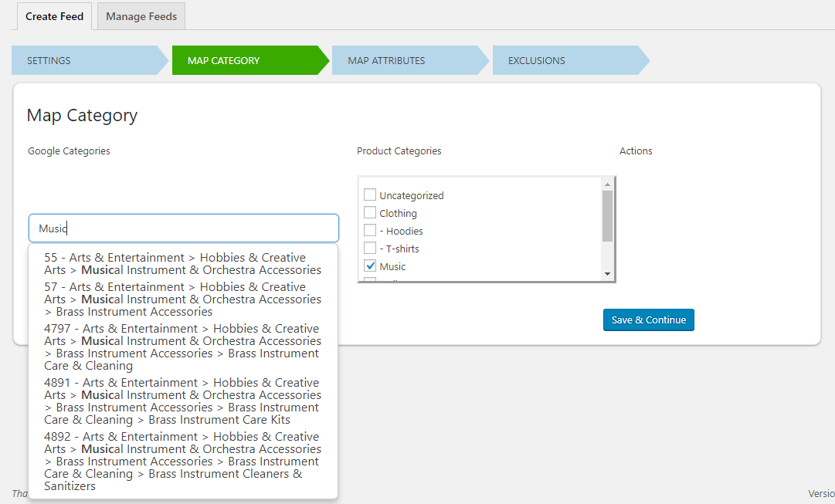Select suggestion 4891 Brass Instrument Care Kits
The image size is (835, 504).
182,401
